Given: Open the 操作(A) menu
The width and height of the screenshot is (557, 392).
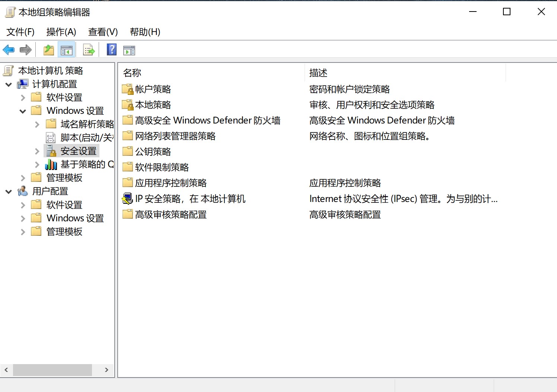Looking at the screenshot, I should [x=61, y=32].
